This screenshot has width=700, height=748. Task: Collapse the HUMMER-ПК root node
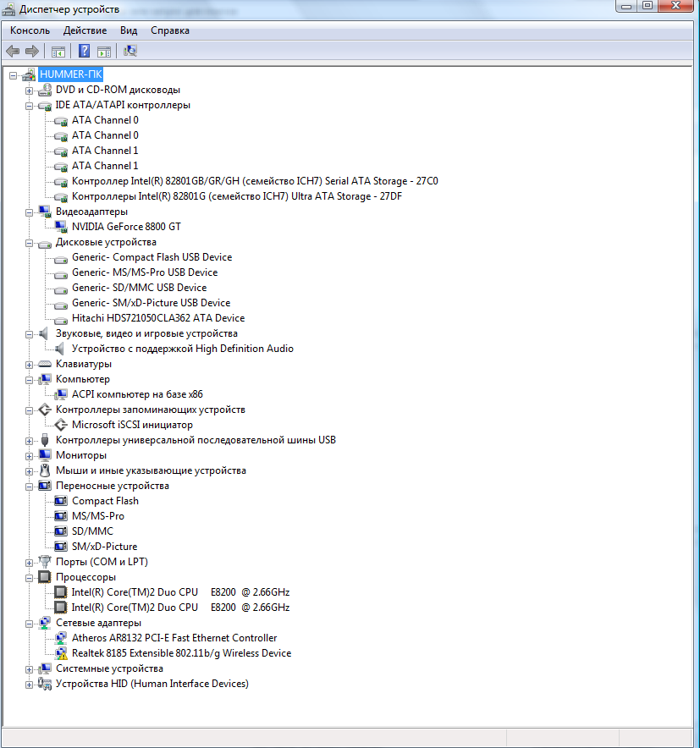click(x=13, y=75)
